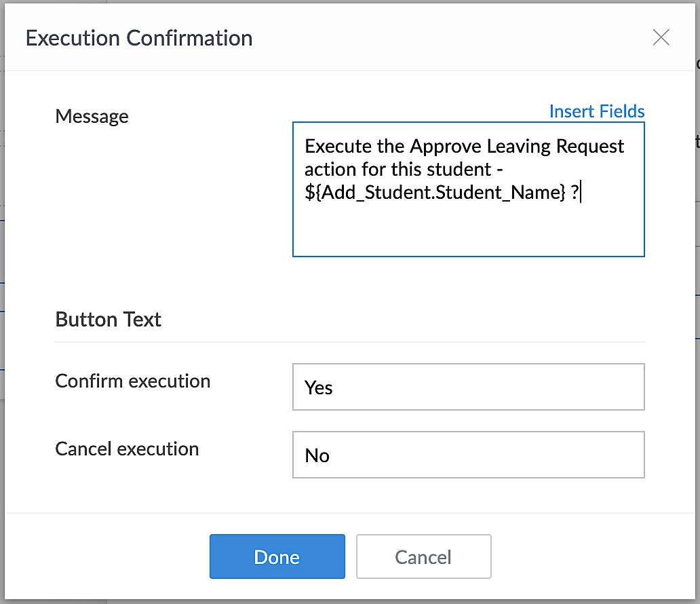Screen dimensions: 700x604
Task: Click the Confirm execution label
Action: pyautogui.click(x=133, y=381)
